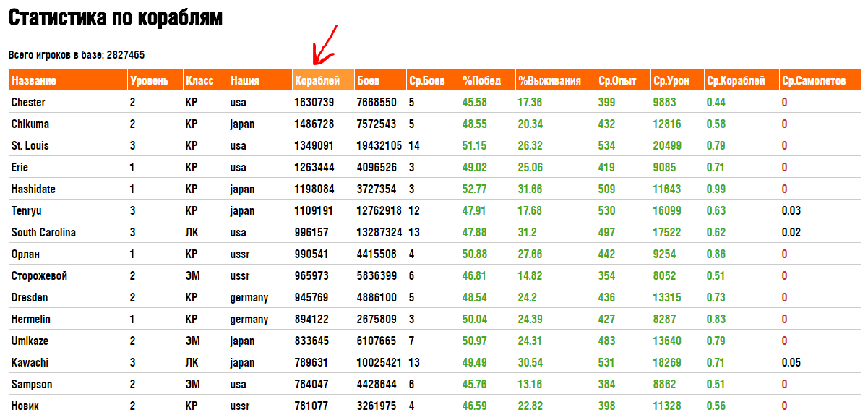Click Сторожевой's average experience 354

pyautogui.click(x=607, y=276)
